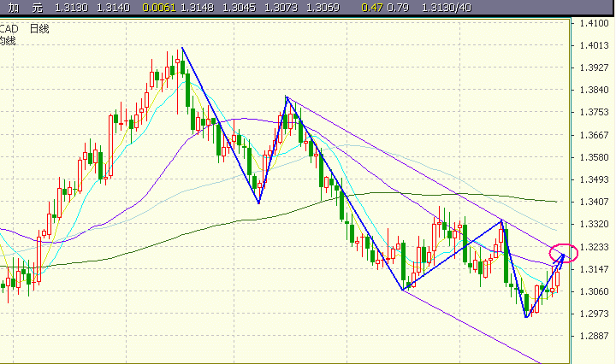Select the 1.3140 quote value in header

pyautogui.click(x=113, y=8)
